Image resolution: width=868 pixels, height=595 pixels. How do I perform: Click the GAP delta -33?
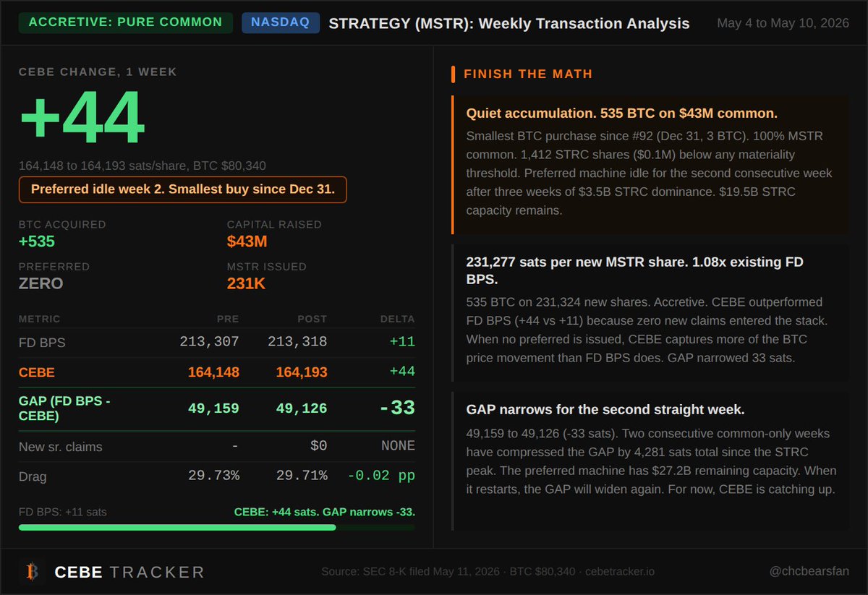tap(398, 408)
